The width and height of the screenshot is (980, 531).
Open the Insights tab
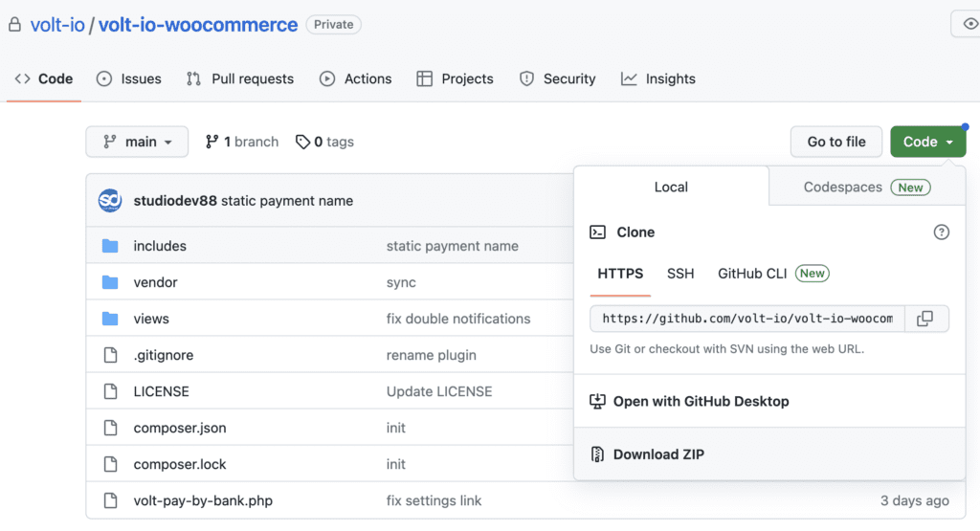[x=658, y=78]
